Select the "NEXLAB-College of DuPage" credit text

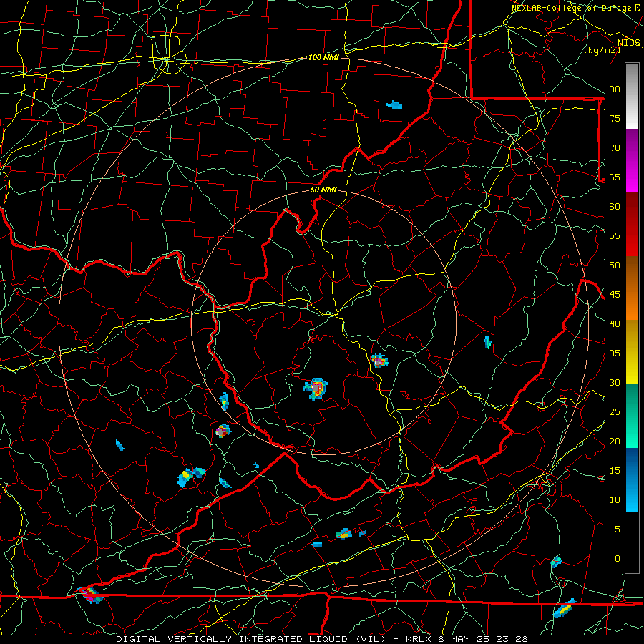click(573, 8)
